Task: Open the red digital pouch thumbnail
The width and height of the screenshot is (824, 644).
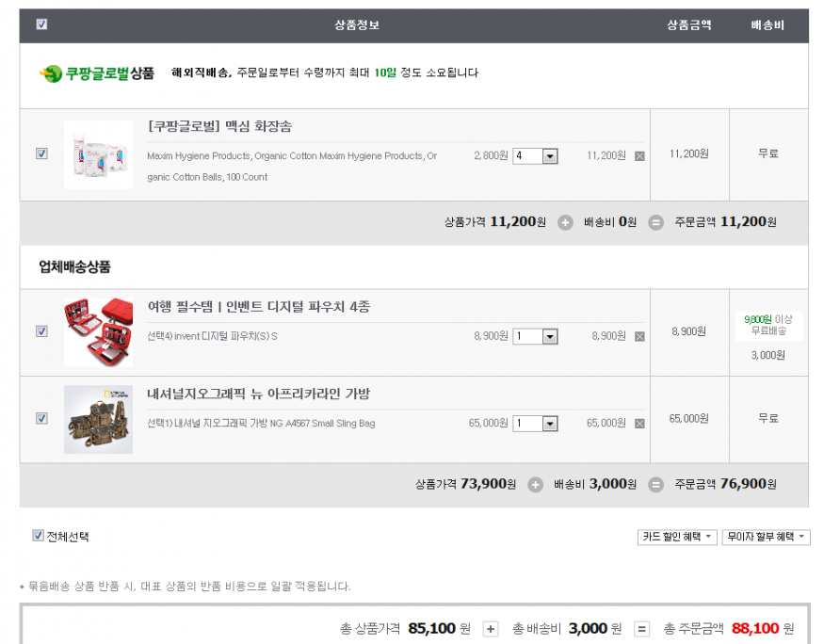Action: (98, 332)
